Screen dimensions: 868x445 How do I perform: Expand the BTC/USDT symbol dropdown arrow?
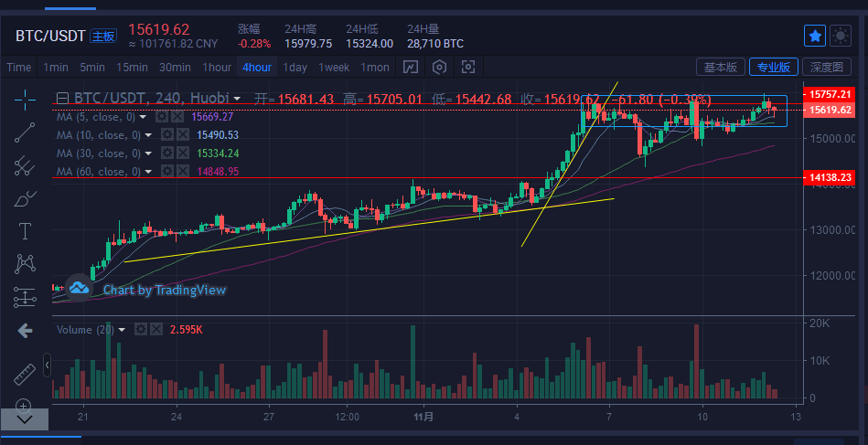(238, 99)
